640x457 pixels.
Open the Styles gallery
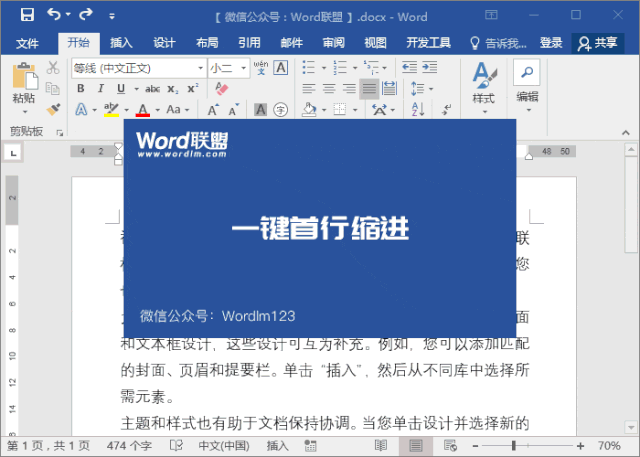tap(484, 87)
